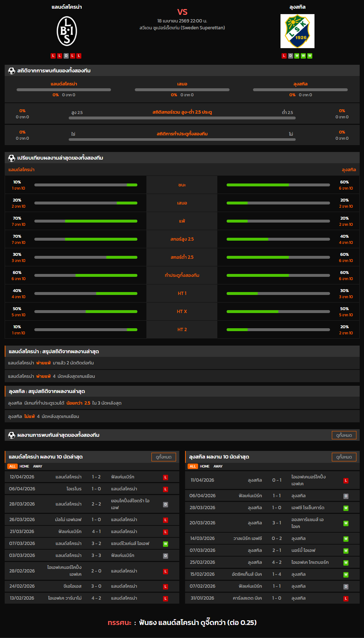Click the W badge for the 07/03/2026 Landskrona match

click(166, 544)
